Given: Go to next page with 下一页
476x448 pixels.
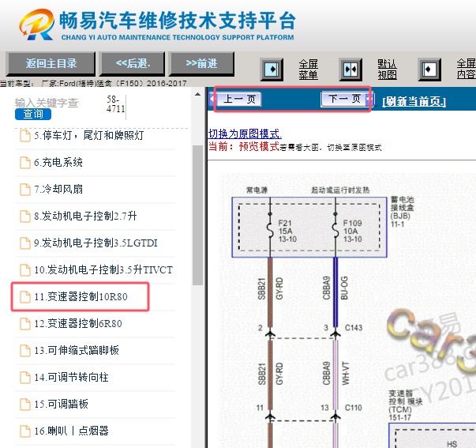Looking at the screenshot, I should pos(347,99).
